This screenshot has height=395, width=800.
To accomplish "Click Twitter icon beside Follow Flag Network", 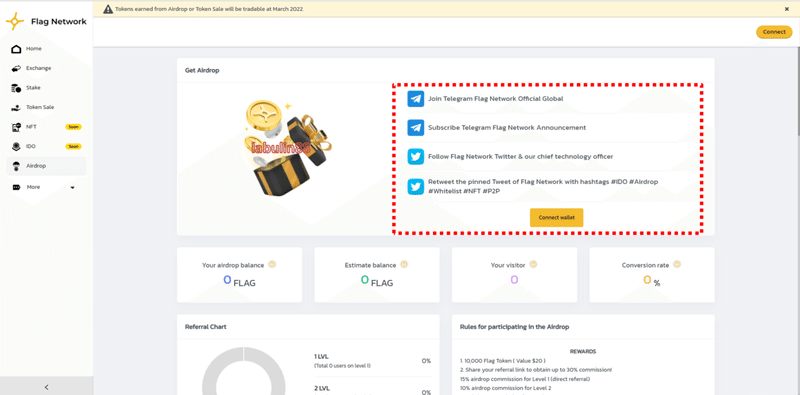I will click(416, 157).
